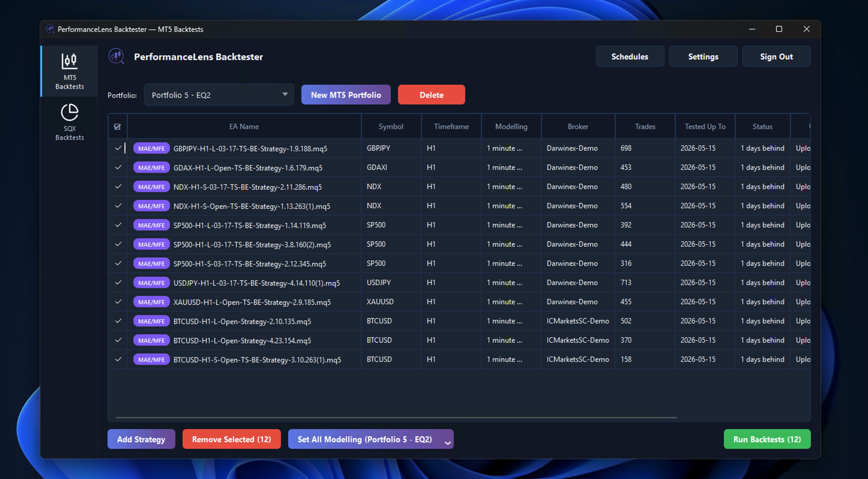Click Add Strategy
The height and width of the screenshot is (479, 868).
(141, 439)
